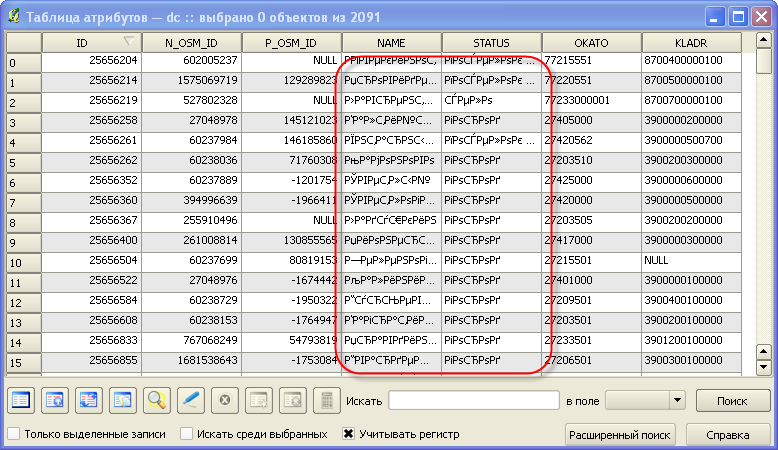Click scroll down arrow of vertical scrollbar

764,367
